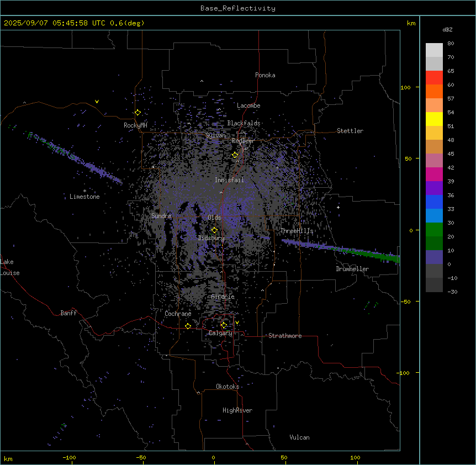Click the -50 tick on the right y-axis
The width and height of the screenshot is (476, 465).
coord(405,302)
